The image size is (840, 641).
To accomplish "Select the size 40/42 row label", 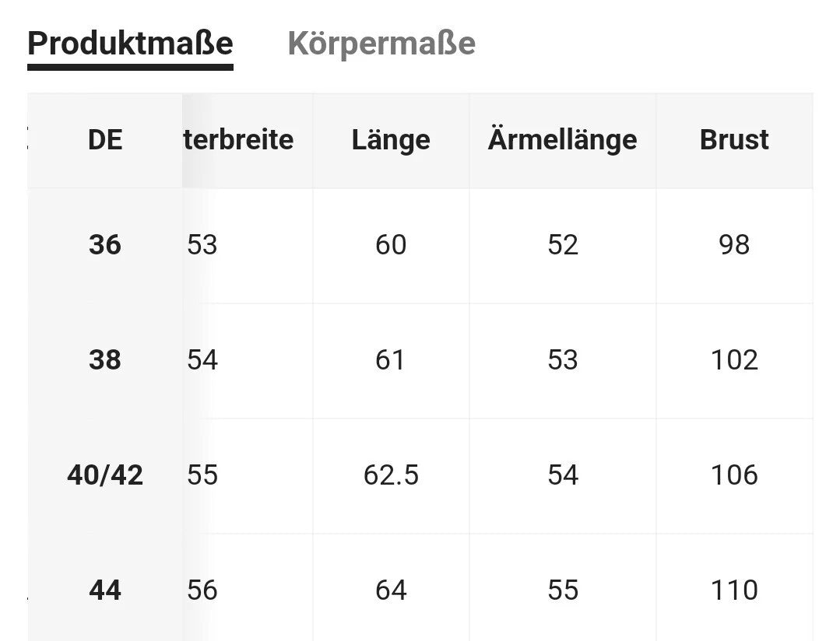I will 105,475.
